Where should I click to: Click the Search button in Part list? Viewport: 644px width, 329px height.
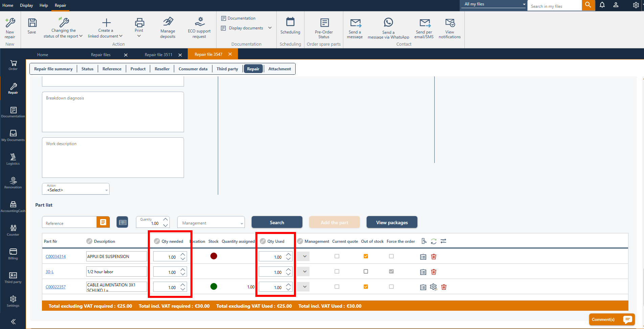coord(277,222)
